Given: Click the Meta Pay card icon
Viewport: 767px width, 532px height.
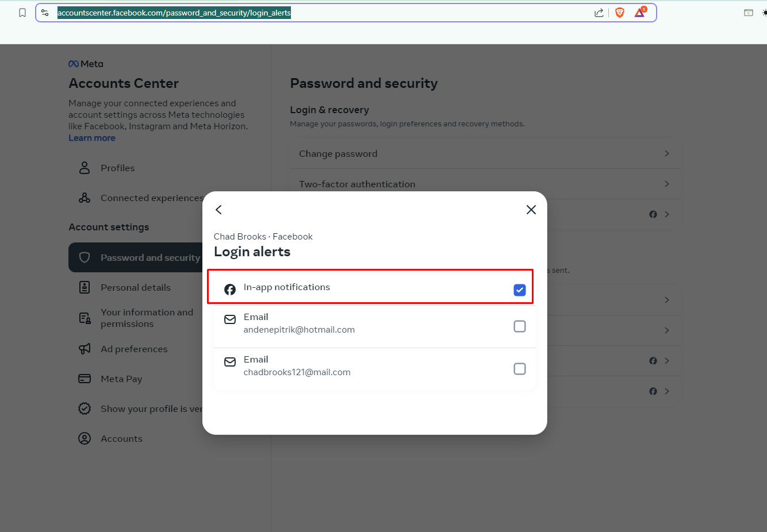Looking at the screenshot, I should (x=85, y=379).
